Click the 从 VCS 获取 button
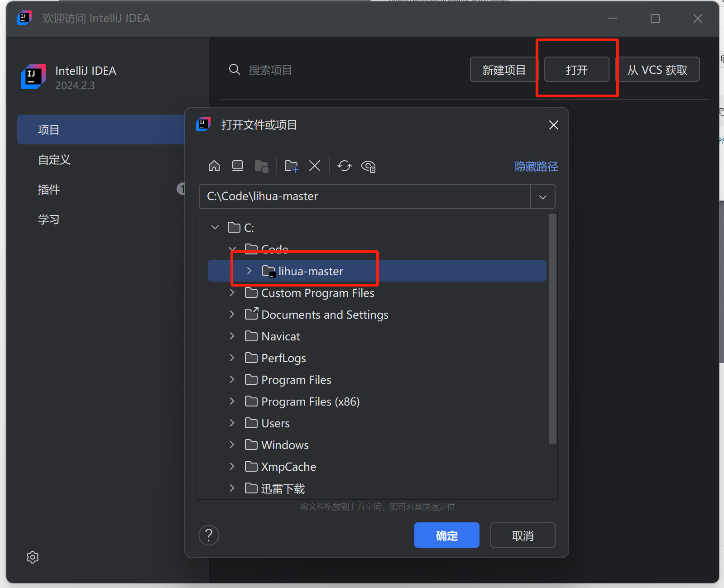 point(657,70)
